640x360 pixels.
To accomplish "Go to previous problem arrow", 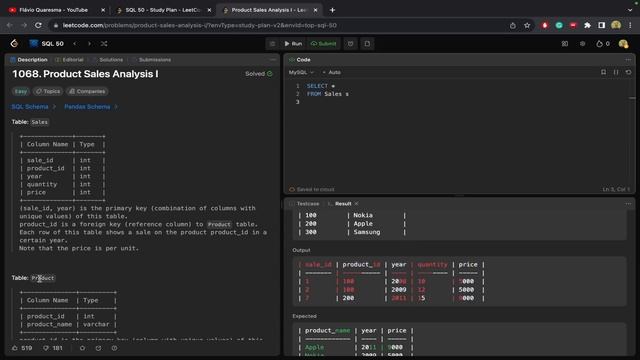I will pyautogui.click(x=75, y=43).
